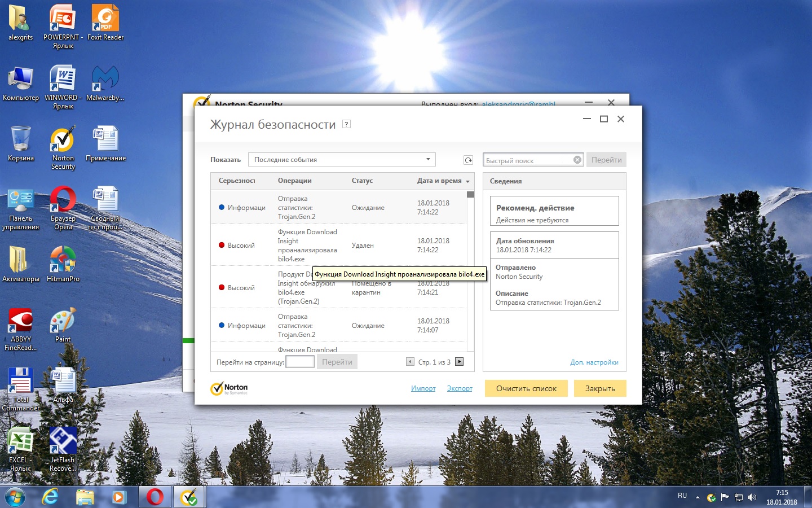812x508 pixels.
Task: Clear the quick search field with the X icon
Action: point(577,160)
